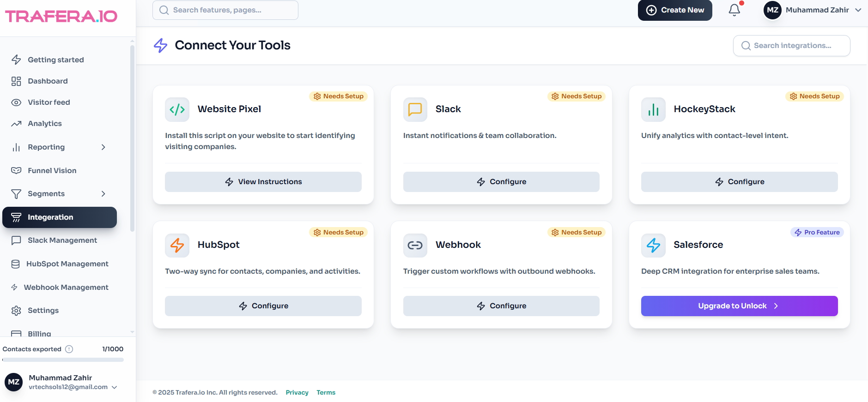Configure the Slack integration
The height and width of the screenshot is (402, 868).
pyautogui.click(x=501, y=182)
